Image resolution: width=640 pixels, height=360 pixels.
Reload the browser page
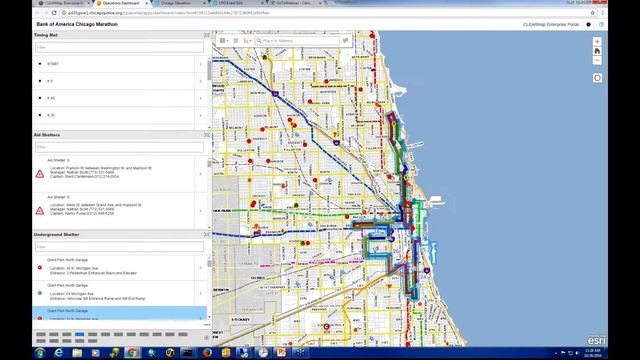tap(54, 13)
